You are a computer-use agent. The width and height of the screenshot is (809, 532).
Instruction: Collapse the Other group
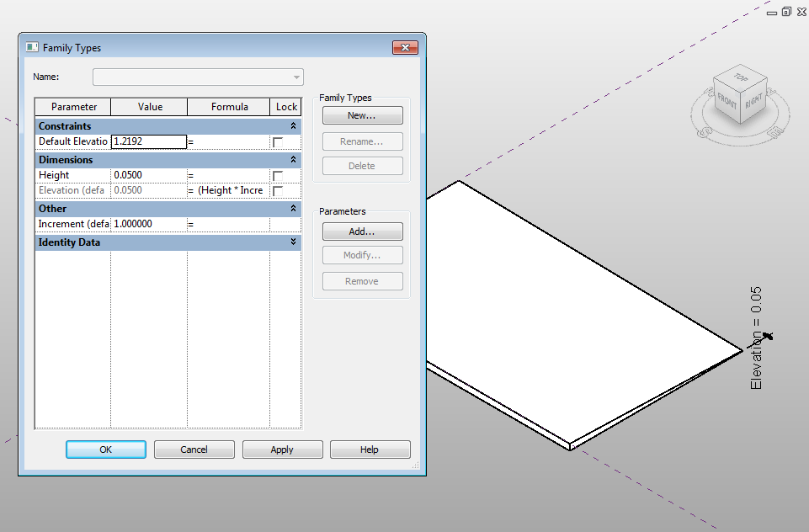click(293, 209)
